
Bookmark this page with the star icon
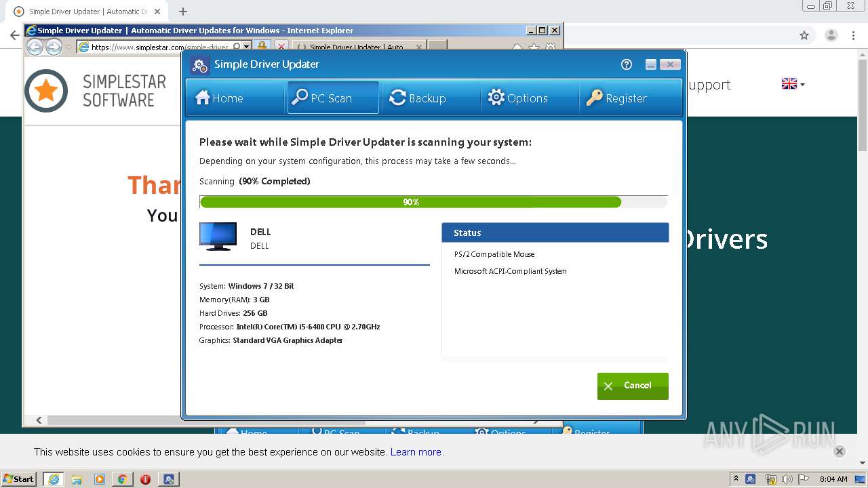pyautogui.click(x=804, y=35)
